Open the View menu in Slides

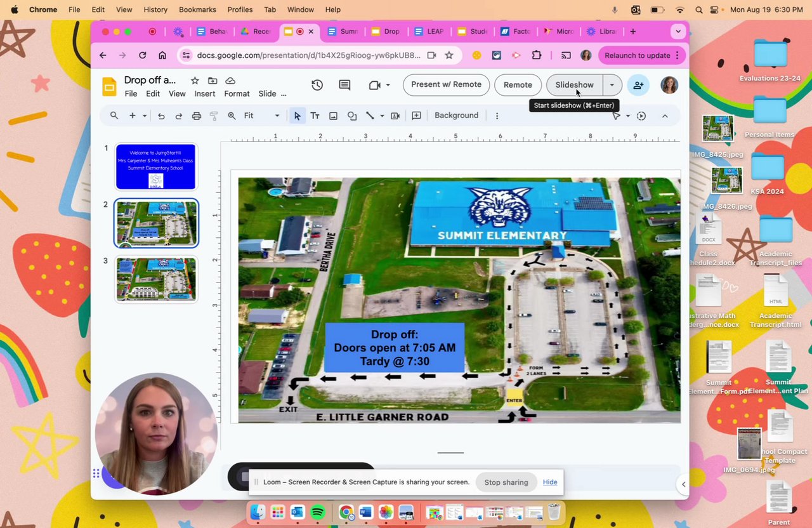pyautogui.click(x=177, y=94)
